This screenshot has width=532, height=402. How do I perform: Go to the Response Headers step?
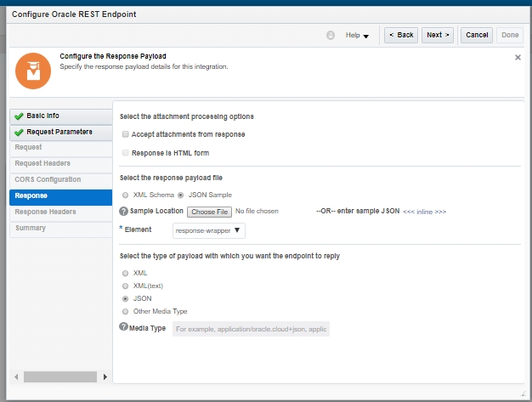[60, 212]
